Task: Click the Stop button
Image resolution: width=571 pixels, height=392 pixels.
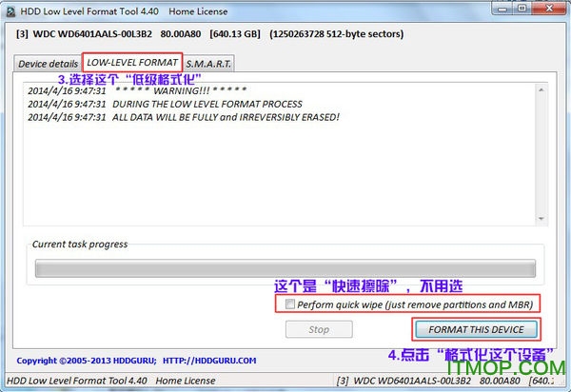Action: point(319,329)
